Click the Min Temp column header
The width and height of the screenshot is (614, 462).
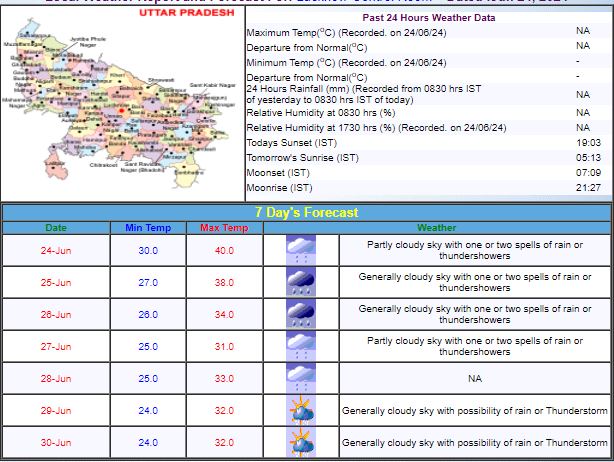click(148, 228)
